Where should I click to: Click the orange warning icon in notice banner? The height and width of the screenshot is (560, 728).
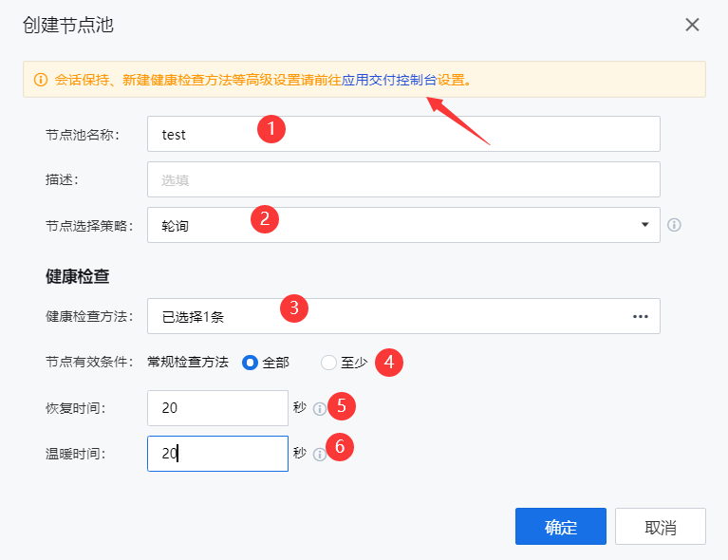coord(41,80)
